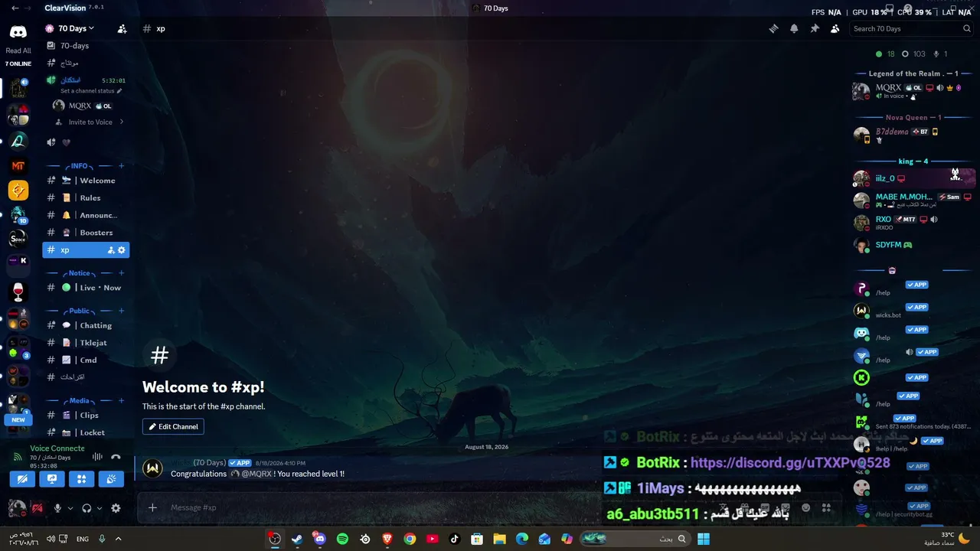The height and width of the screenshot is (551, 980).
Task: Open B7ddema member profile
Action: click(914, 135)
